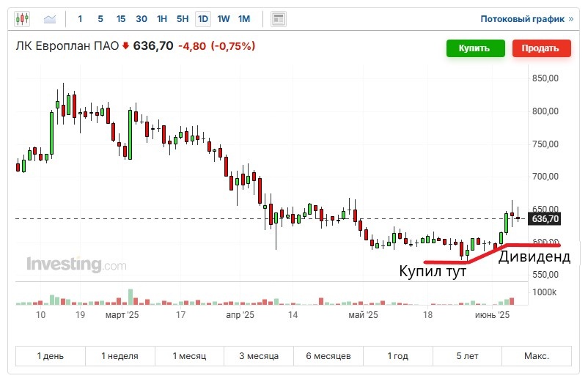Set the 15-minute interval

pos(121,19)
